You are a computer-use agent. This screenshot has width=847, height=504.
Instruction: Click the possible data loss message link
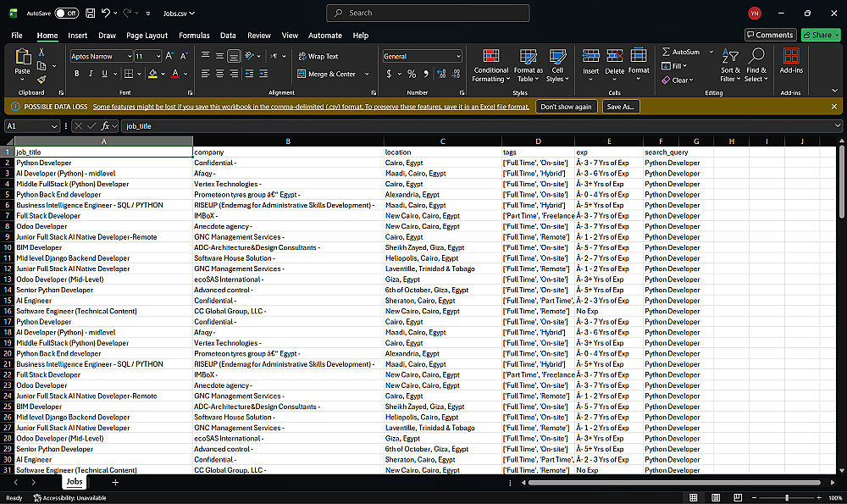click(x=311, y=107)
